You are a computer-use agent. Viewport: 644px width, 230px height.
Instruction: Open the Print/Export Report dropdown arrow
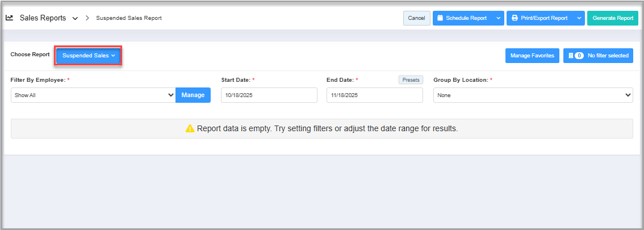[579, 18]
